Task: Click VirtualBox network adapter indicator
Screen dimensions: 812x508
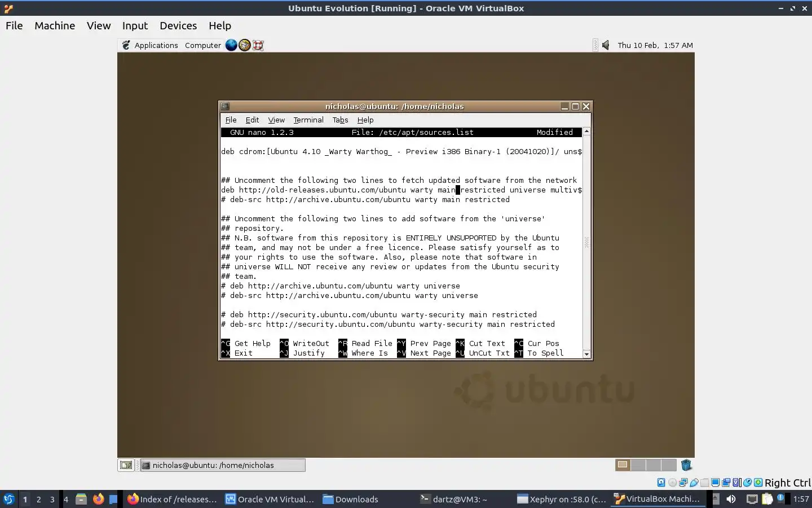Action: (x=683, y=483)
